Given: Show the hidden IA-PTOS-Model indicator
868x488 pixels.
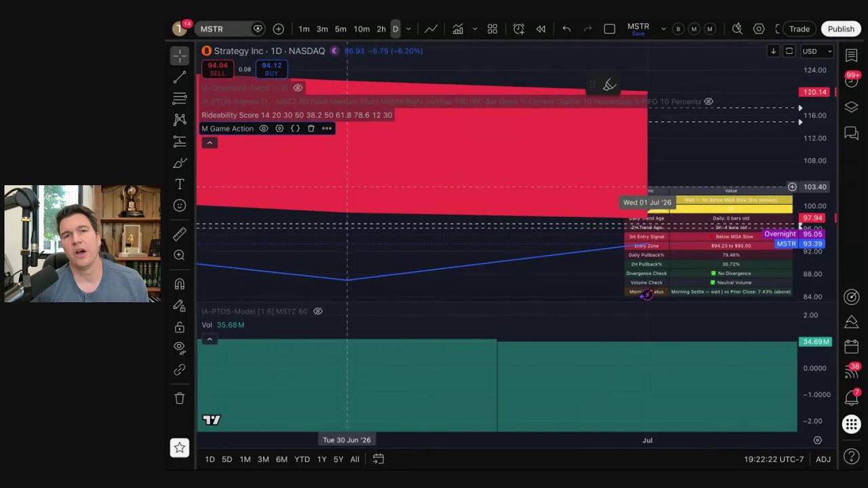Looking at the screenshot, I should pyautogui.click(x=317, y=311).
